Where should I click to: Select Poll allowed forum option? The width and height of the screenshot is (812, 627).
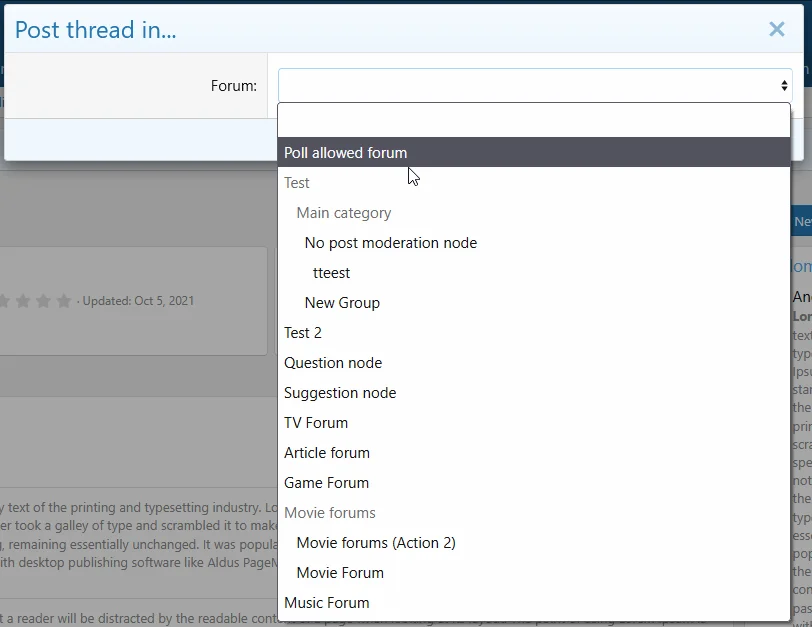345,153
